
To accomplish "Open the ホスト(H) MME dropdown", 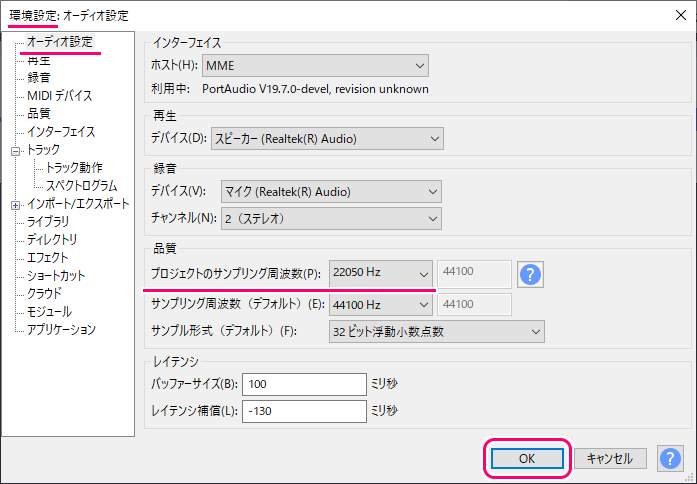I will point(315,66).
